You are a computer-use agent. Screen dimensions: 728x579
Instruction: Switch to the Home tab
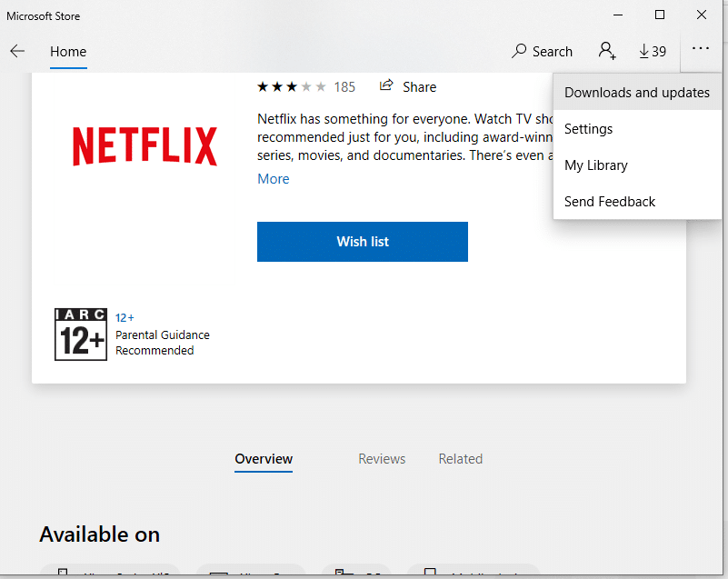[x=68, y=52]
